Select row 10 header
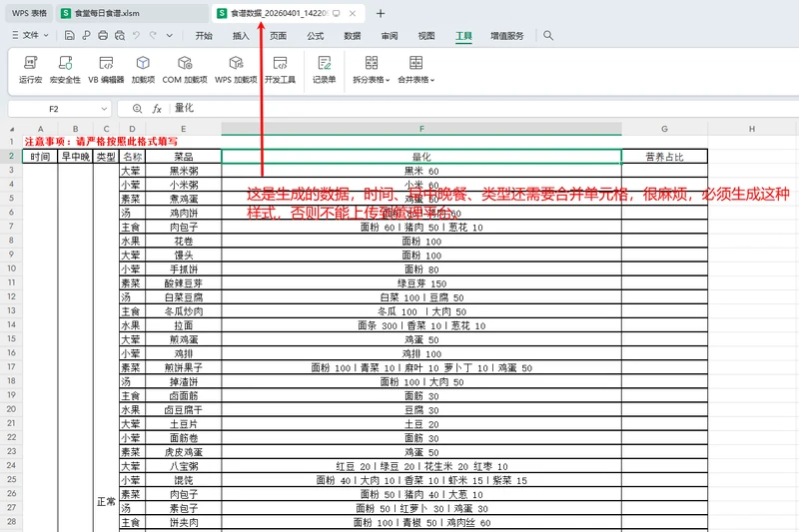 11,268
